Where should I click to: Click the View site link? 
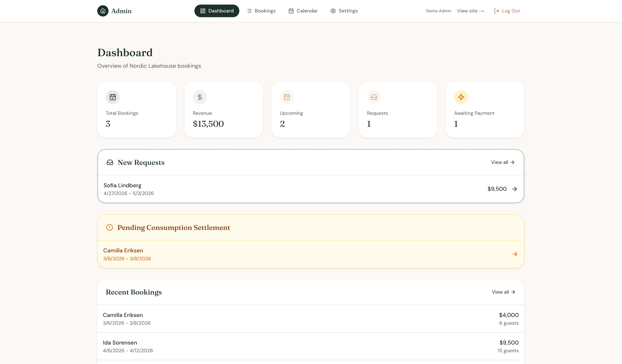470,11
